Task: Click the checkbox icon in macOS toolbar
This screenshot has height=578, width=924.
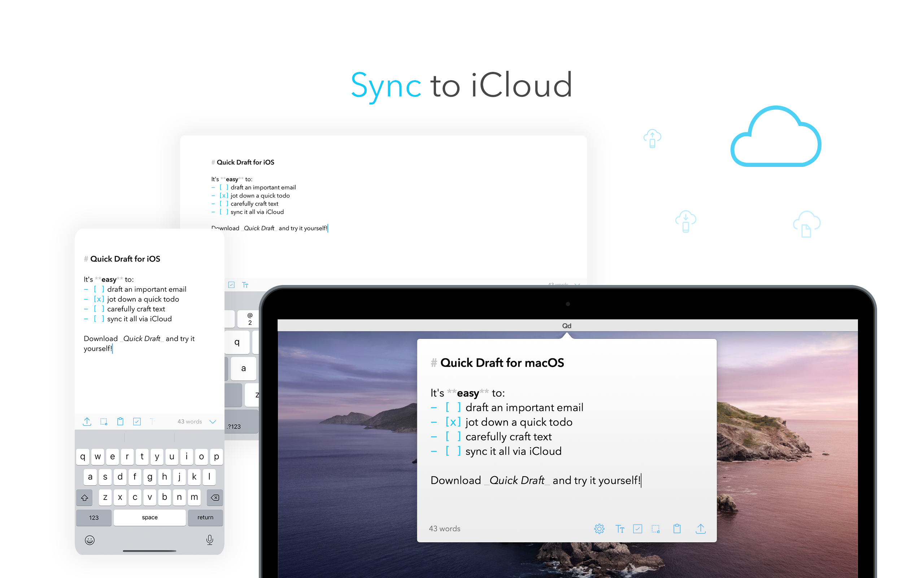Action: [638, 529]
